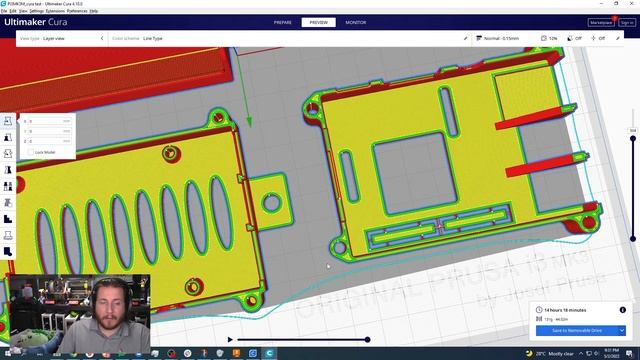
Task: Select the Mirror tool icon
Action: click(x=8, y=170)
